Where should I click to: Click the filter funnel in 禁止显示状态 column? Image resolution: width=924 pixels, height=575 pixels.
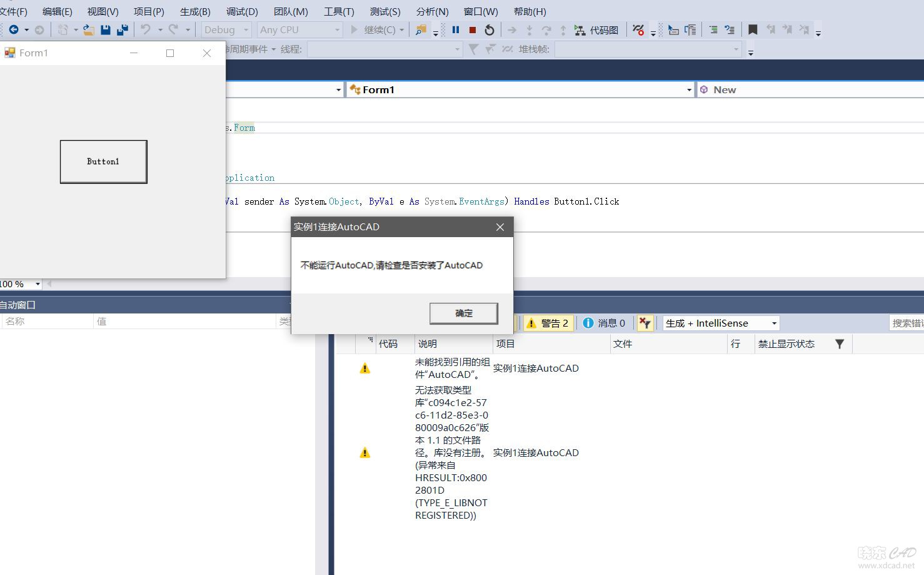(x=840, y=343)
